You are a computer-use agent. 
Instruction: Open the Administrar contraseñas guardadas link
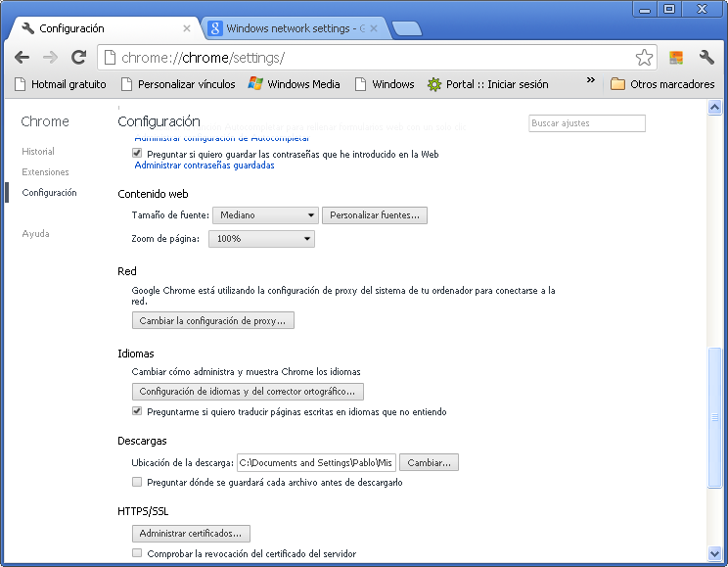tap(204, 165)
